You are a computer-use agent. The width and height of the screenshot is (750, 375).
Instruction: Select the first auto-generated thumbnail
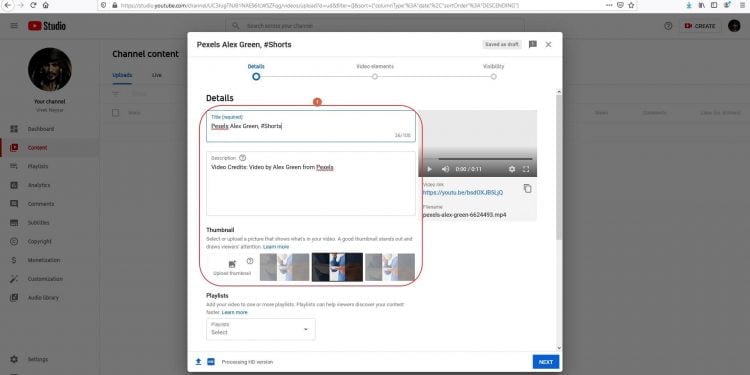[285, 267]
